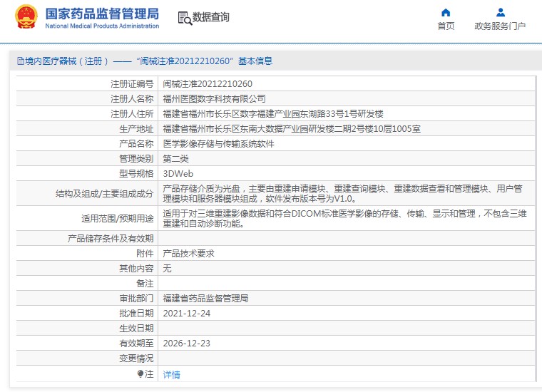Viewport: 542px width, 392px height.
Task: Open the 详情 link
Action: (x=171, y=374)
